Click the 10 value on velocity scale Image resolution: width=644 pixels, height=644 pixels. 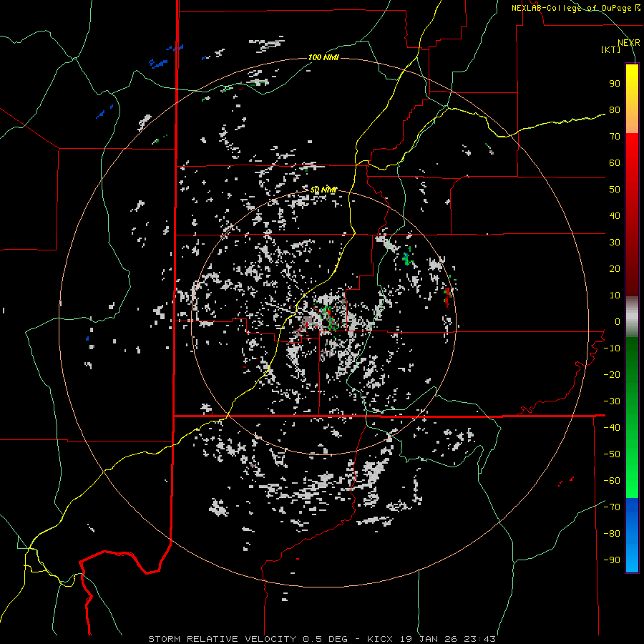coord(615,296)
